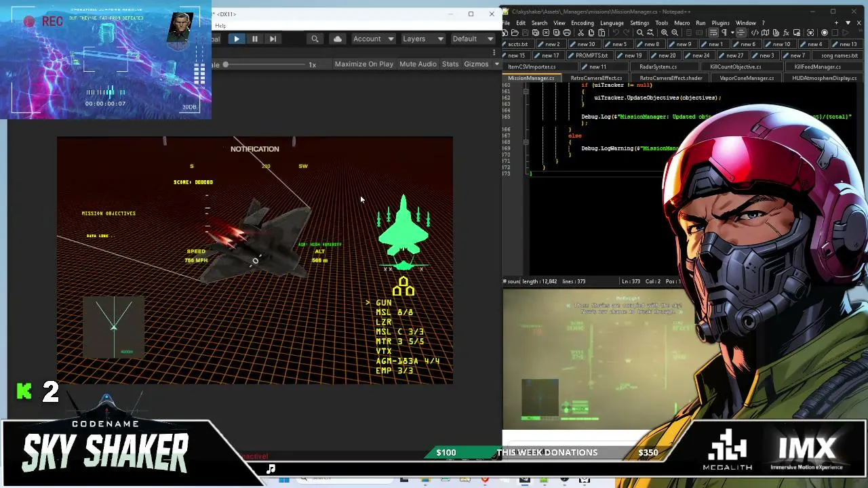Click Notepad++ Zoom In icon
The height and width of the screenshot is (488, 868).
(664, 33)
